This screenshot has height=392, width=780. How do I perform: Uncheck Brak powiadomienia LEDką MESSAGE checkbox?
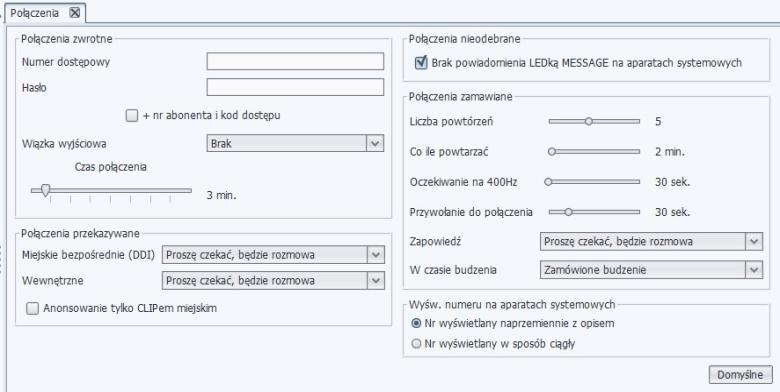pos(421,63)
